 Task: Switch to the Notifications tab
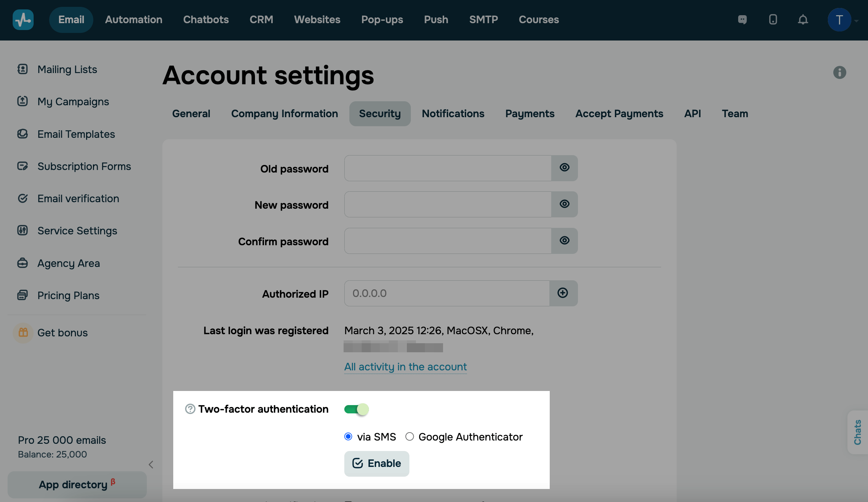click(x=453, y=114)
